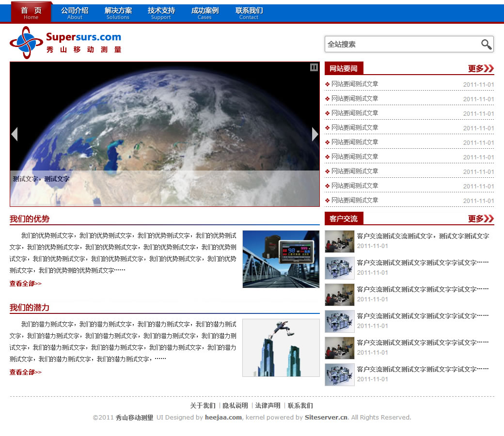Screen dimensions: 504x436
Task: Click the earth slideshow banner image
Action: pyautogui.click(x=165, y=134)
